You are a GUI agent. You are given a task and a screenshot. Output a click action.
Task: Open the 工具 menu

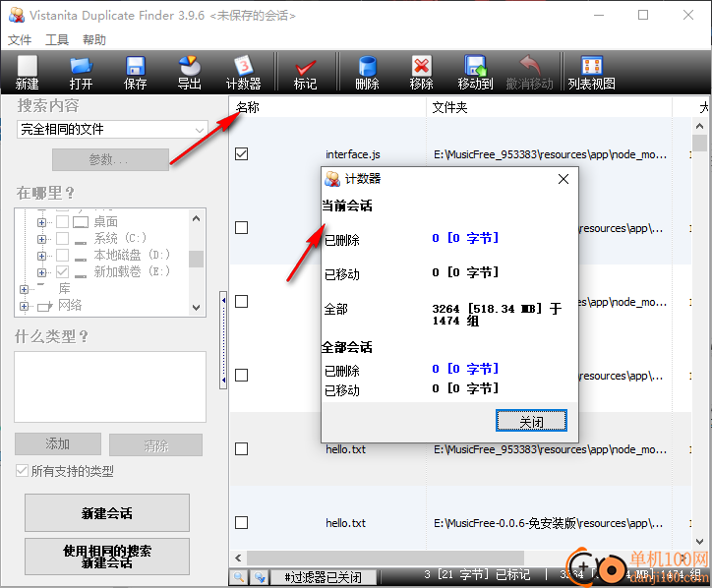click(x=57, y=40)
